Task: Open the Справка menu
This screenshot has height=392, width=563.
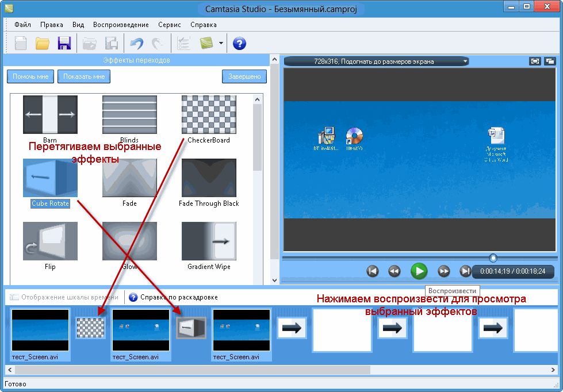Action: (204, 25)
